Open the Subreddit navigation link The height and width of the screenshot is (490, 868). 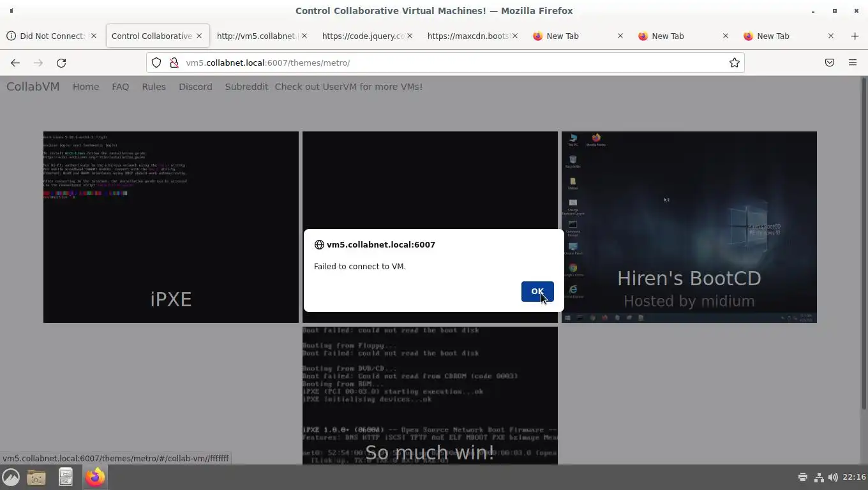[x=246, y=87]
